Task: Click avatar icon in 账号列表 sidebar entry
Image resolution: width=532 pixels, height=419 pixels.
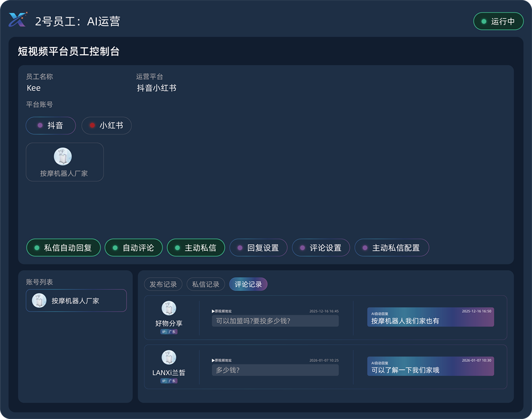Action: click(x=39, y=301)
